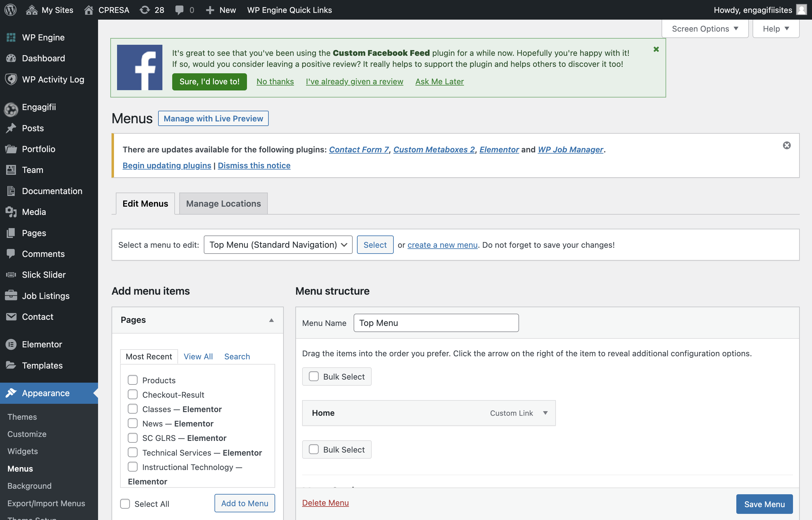Click the Menu Name input field
The width and height of the screenshot is (812, 520).
click(x=436, y=323)
